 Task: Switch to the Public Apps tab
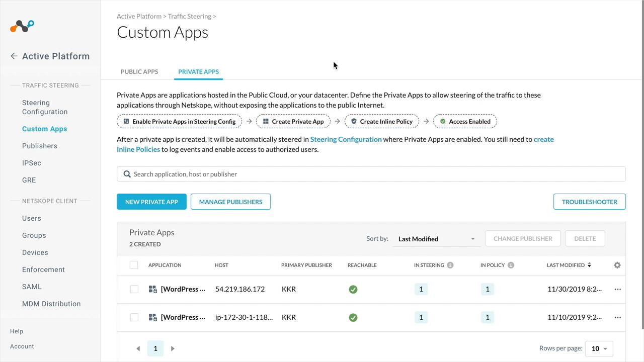(139, 72)
